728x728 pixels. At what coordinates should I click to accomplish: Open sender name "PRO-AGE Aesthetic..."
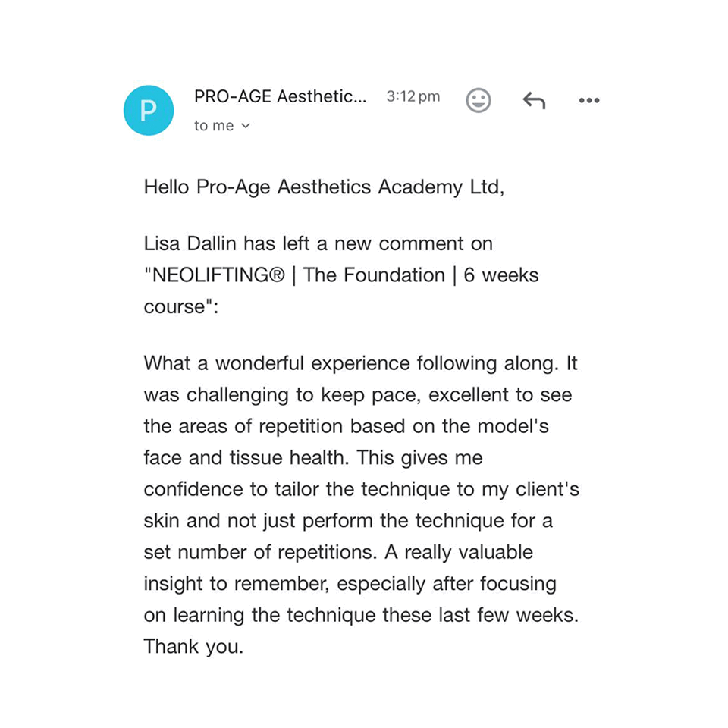(280, 97)
